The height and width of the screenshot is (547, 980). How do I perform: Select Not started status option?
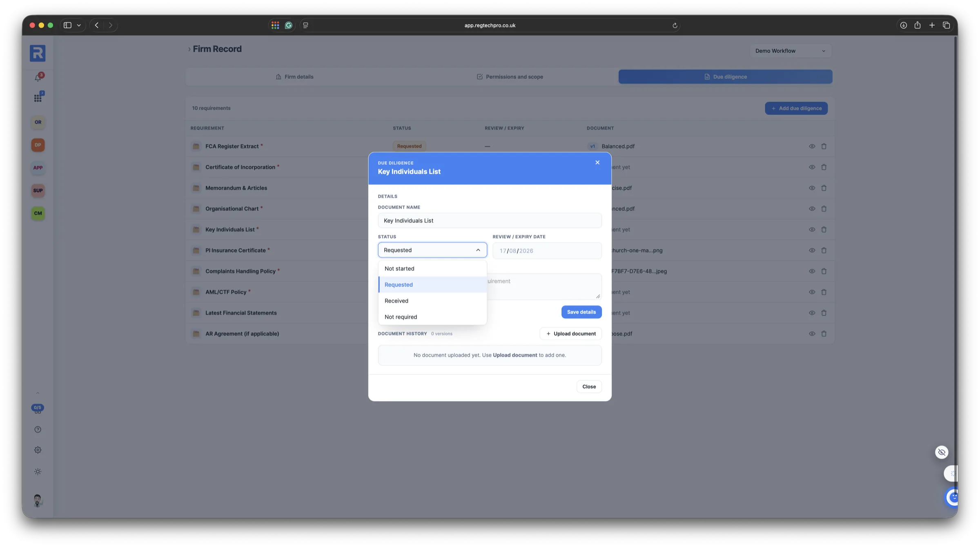[x=432, y=268]
